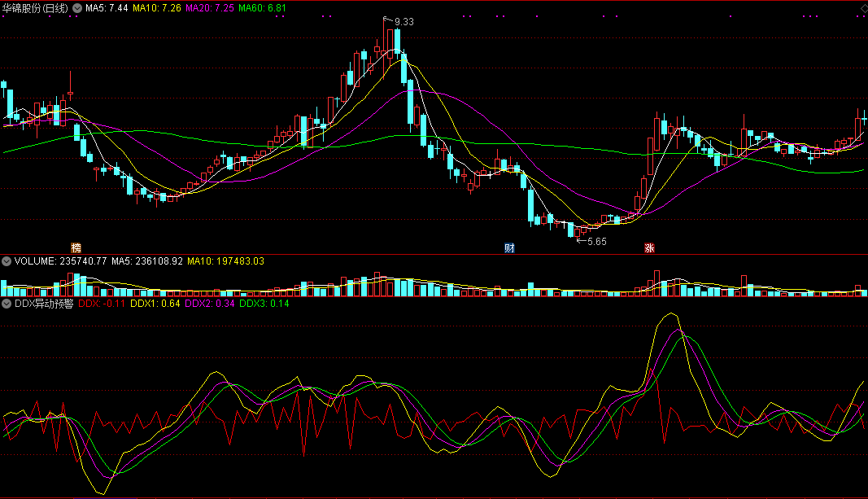Click the 9.33 high price label

click(x=404, y=22)
